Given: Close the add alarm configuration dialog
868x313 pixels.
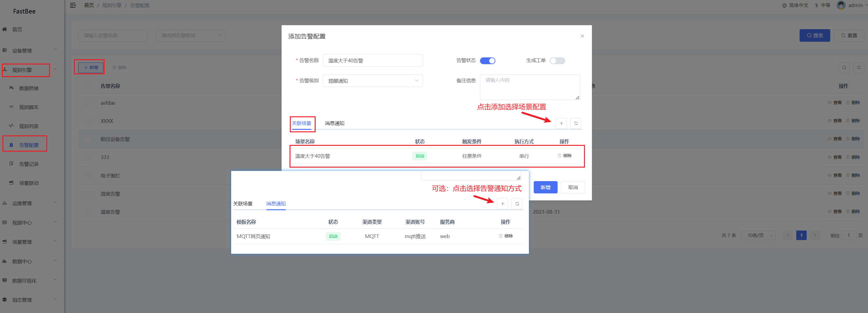Looking at the screenshot, I should (x=582, y=36).
